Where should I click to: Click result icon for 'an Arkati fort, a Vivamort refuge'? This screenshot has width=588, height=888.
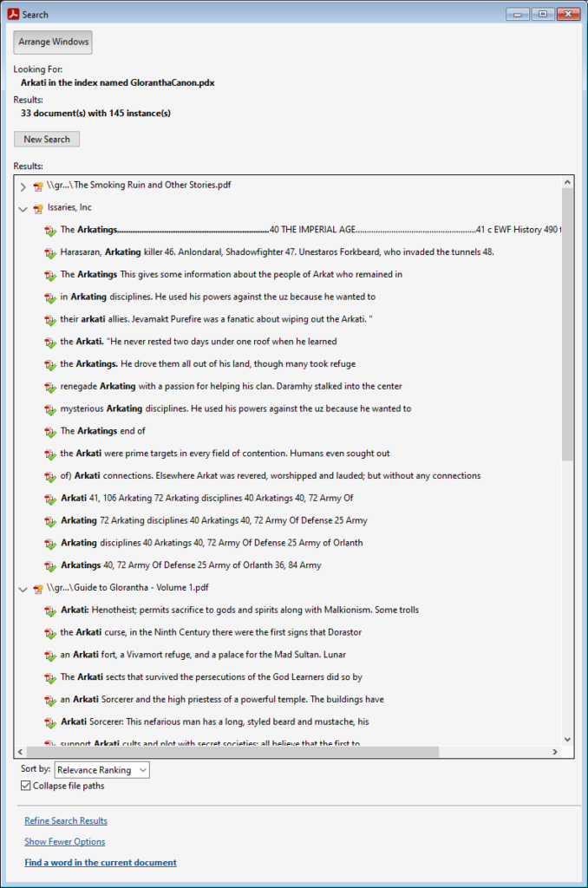pos(50,656)
